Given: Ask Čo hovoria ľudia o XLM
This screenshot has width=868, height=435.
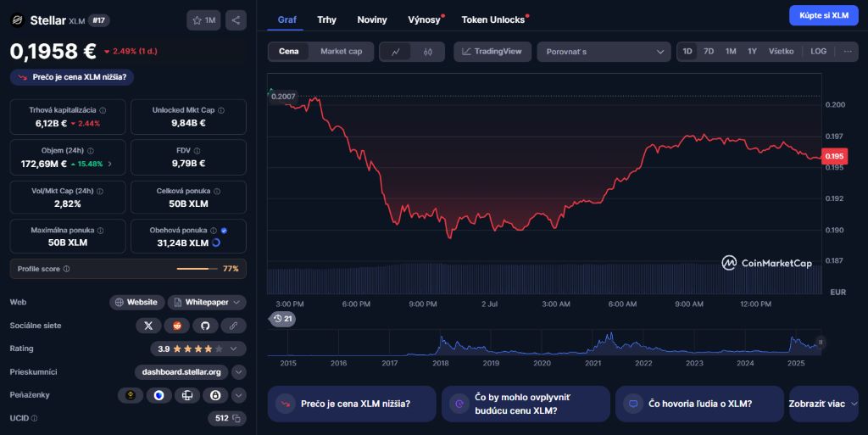Looking at the screenshot, I should [x=699, y=404].
